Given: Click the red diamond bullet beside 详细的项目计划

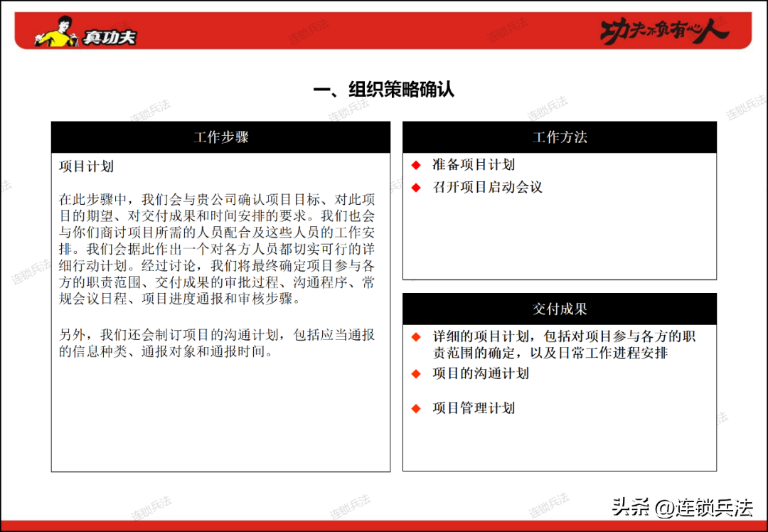Looking at the screenshot, I should pyautogui.click(x=416, y=337).
